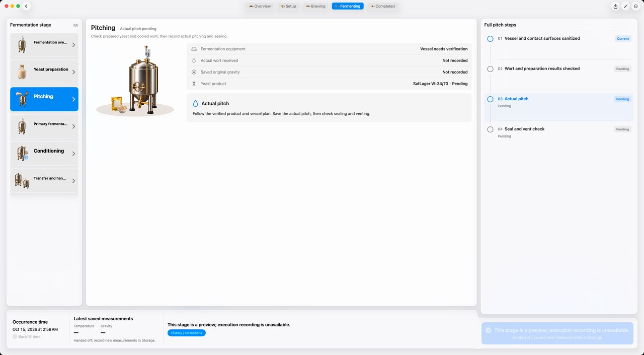Viewport: 644px width, 355px height.
Task: Click the 'Vessel needs verification' value
Action: coord(444,49)
